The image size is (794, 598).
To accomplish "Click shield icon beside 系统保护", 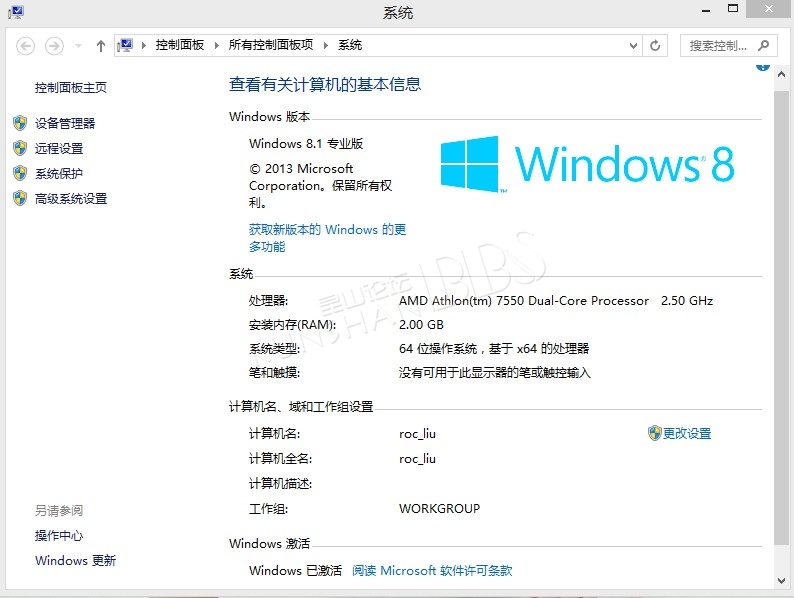I will click(x=20, y=173).
